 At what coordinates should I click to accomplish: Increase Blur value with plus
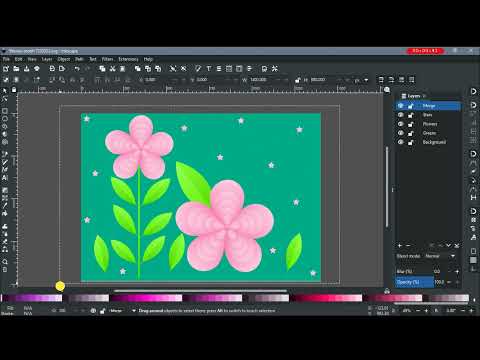pos(457,272)
